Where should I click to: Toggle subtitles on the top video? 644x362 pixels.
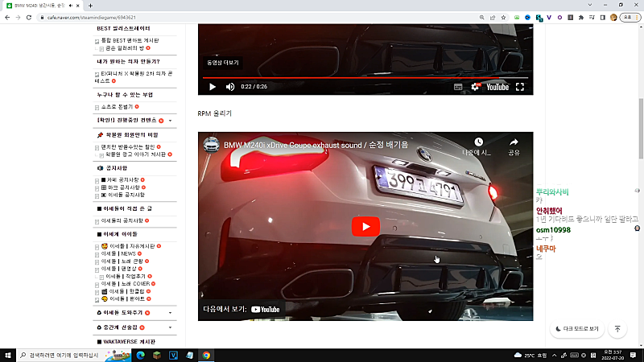click(x=458, y=87)
